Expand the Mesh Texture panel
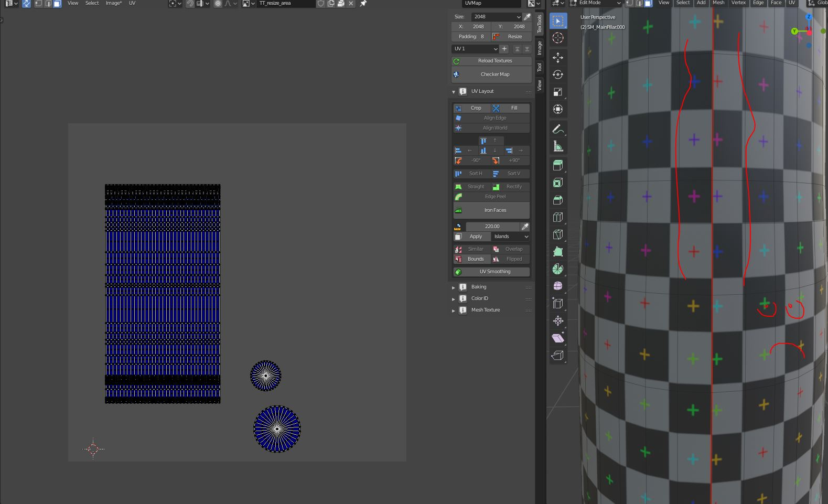 coord(454,310)
